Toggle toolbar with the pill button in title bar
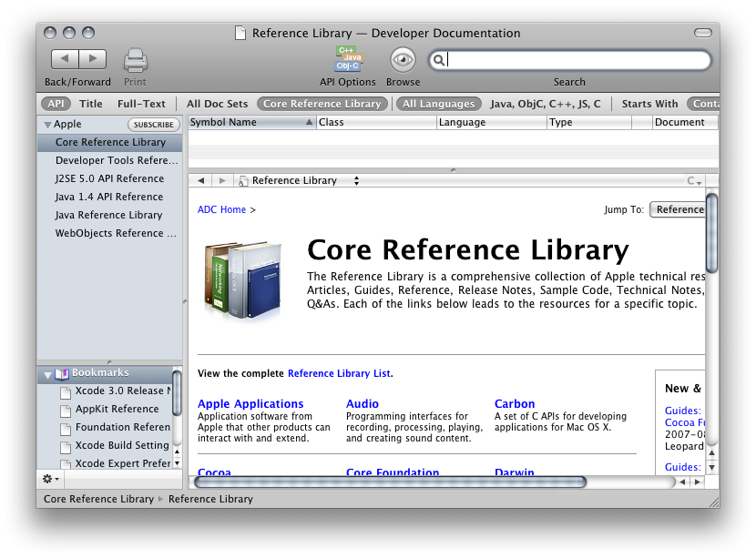The height and width of the screenshot is (558, 756). click(x=702, y=33)
